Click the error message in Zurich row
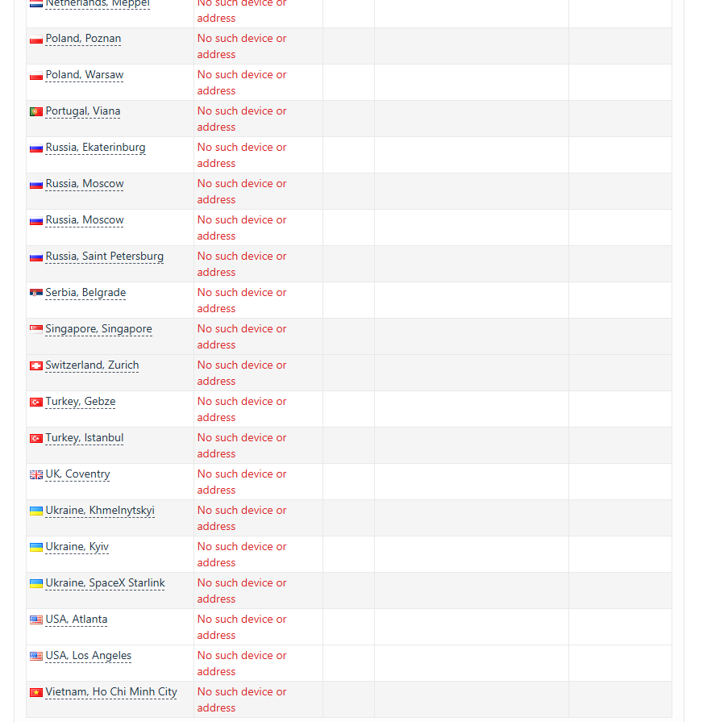 242,373
